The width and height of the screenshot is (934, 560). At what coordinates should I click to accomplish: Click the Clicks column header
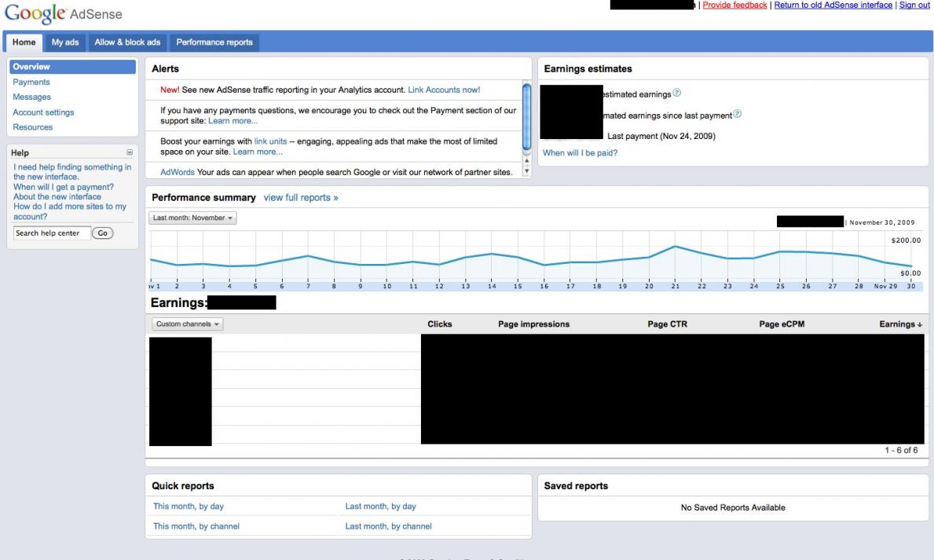click(x=440, y=324)
